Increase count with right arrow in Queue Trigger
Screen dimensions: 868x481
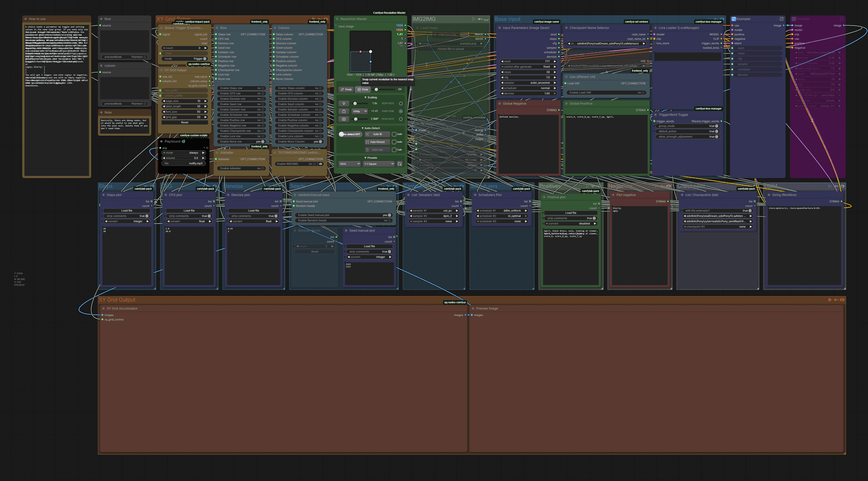tap(206, 48)
